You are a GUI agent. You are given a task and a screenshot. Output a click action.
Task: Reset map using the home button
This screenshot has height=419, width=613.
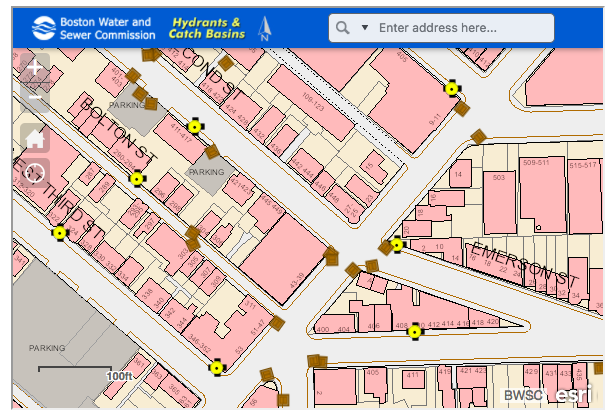pyautogui.click(x=35, y=138)
